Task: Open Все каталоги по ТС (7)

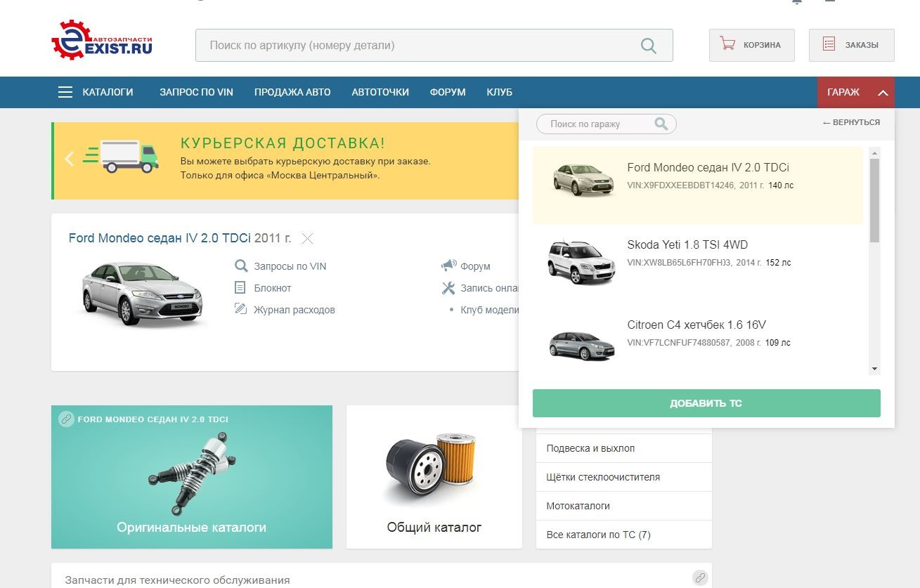Action: [x=624, y=535]
